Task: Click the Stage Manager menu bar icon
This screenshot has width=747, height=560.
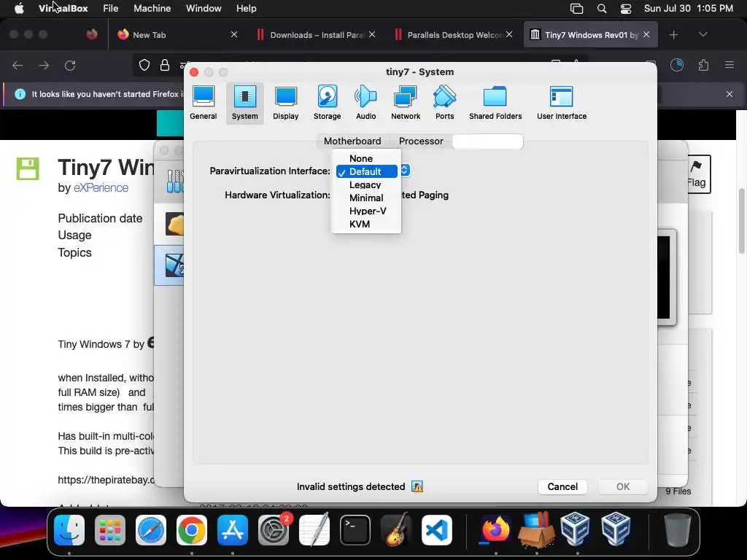Action: (577, 9)
